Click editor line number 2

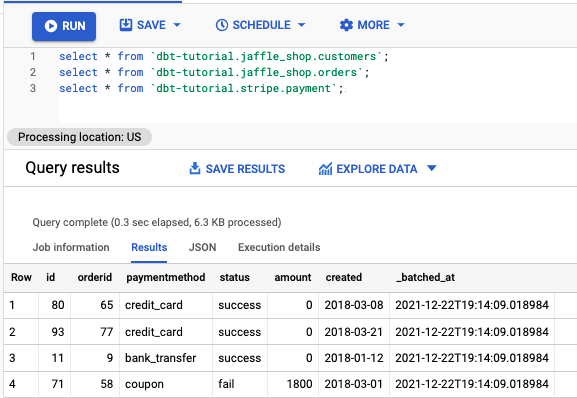33,72
